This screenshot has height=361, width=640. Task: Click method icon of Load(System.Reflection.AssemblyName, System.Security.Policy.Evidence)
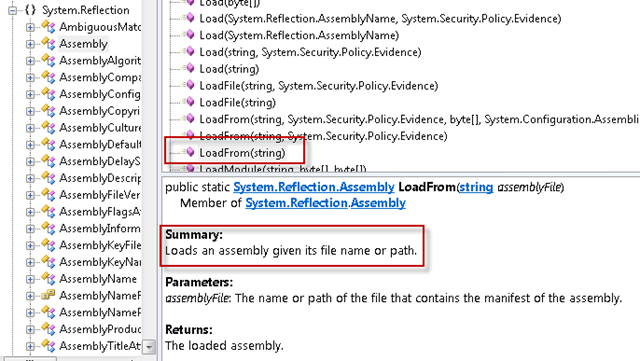tap(189, 18)
